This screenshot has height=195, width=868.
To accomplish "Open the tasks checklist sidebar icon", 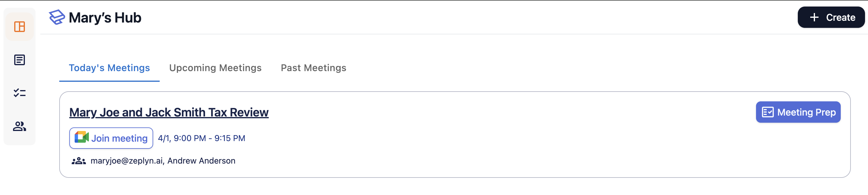I will [20, 93].
